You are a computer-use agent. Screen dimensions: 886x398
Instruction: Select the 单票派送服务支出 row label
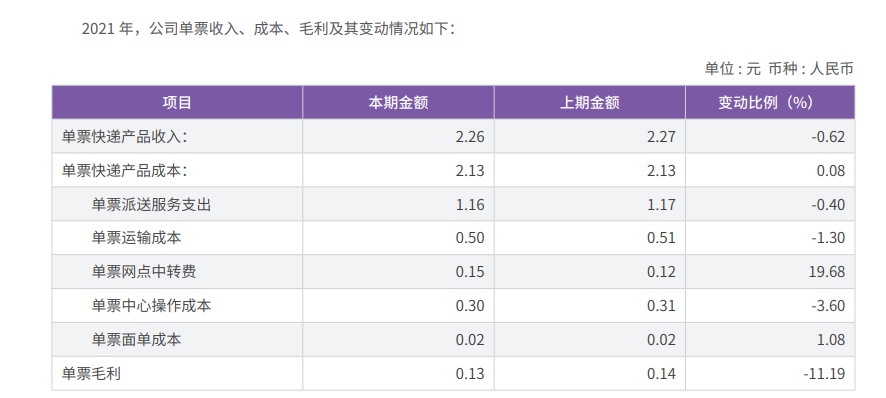coord(151,204)
